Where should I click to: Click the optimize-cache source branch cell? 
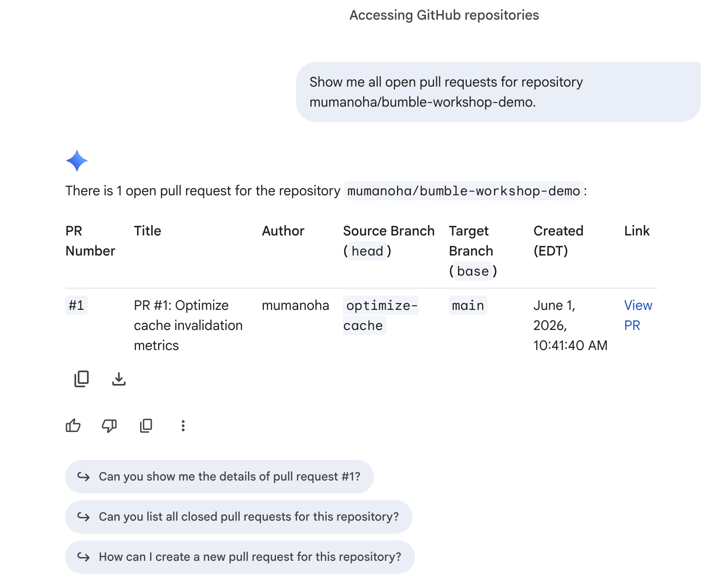(x=381, y=315)
